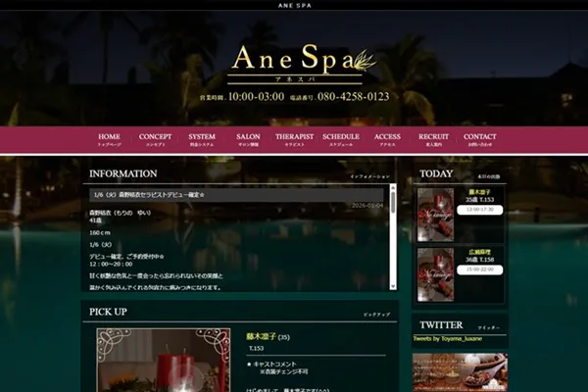The image size is (588, 392).
Task: Click the 13:00-17:30 schedule badge
Action: (480, 210)
